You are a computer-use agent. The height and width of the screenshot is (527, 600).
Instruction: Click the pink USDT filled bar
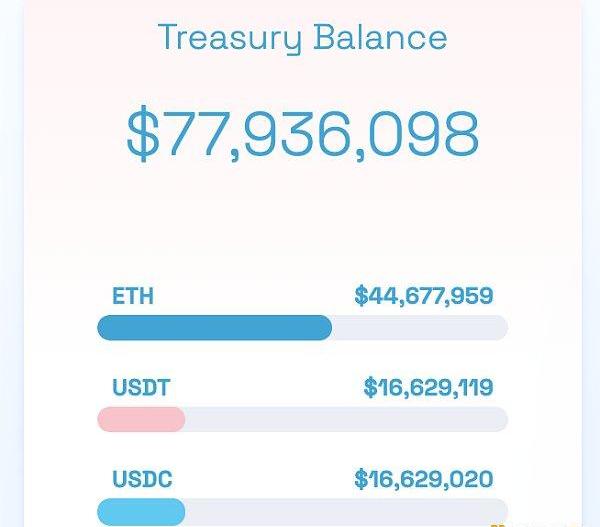click(x=140, y=419)
